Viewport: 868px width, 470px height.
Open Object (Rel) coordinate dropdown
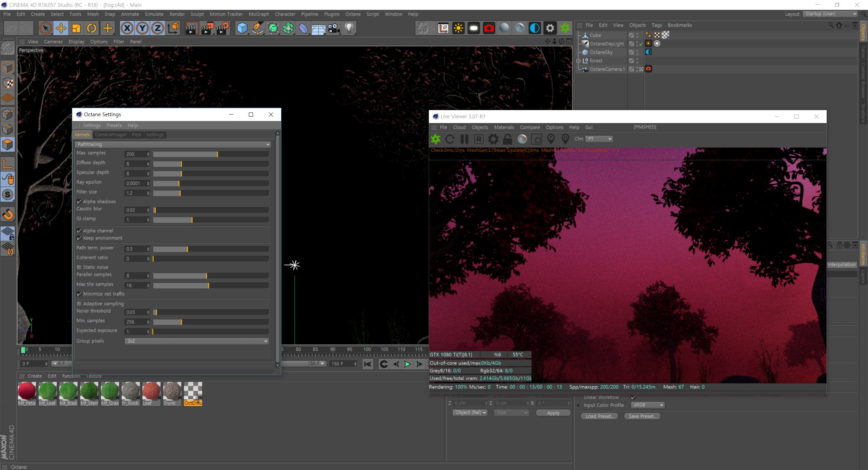pos(470,413)
